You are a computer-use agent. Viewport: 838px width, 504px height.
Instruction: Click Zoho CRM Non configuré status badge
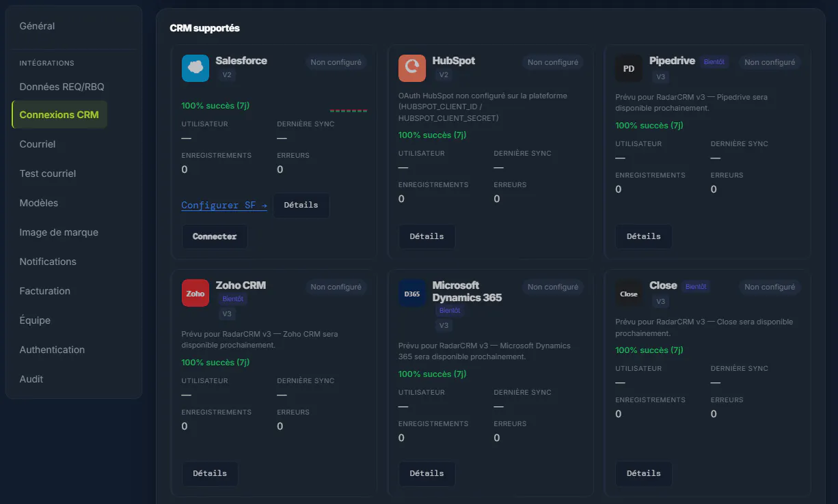tap(336, 287)
